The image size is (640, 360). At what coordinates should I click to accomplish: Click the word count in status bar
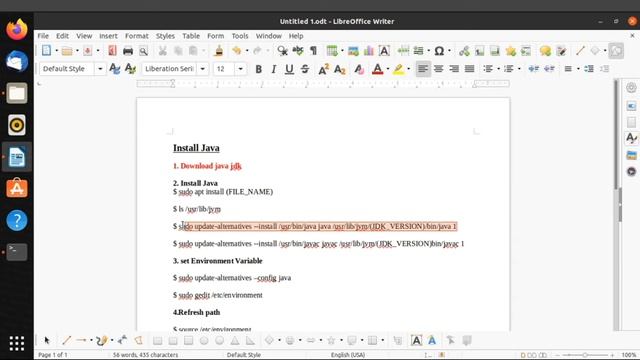(145, 355)
